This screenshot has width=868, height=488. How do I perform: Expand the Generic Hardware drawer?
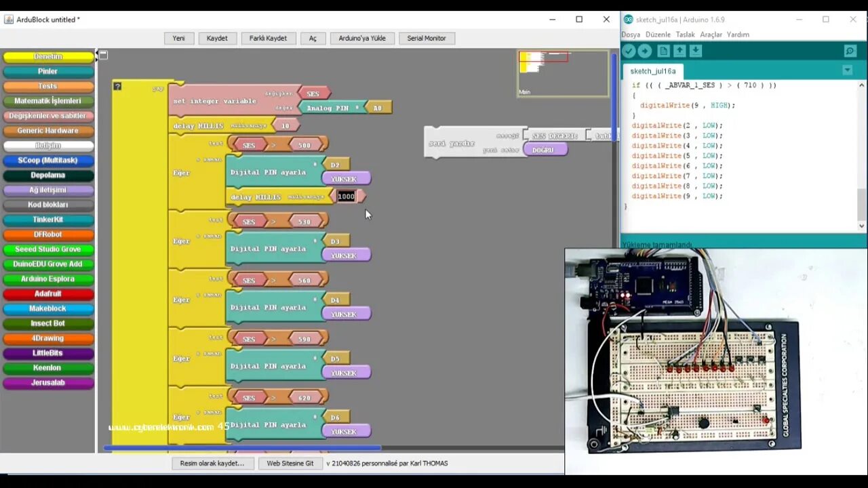(48, 131)
